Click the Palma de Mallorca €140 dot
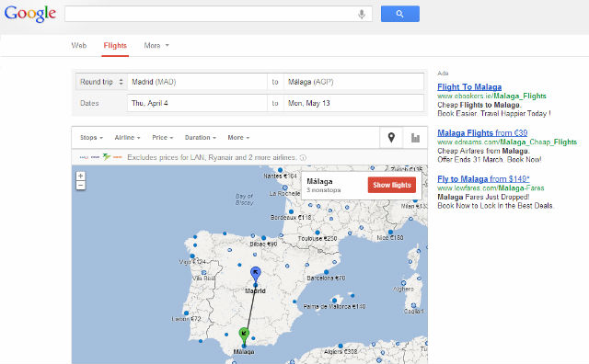This screenshot has height=364, width=589. pos(334,301)
